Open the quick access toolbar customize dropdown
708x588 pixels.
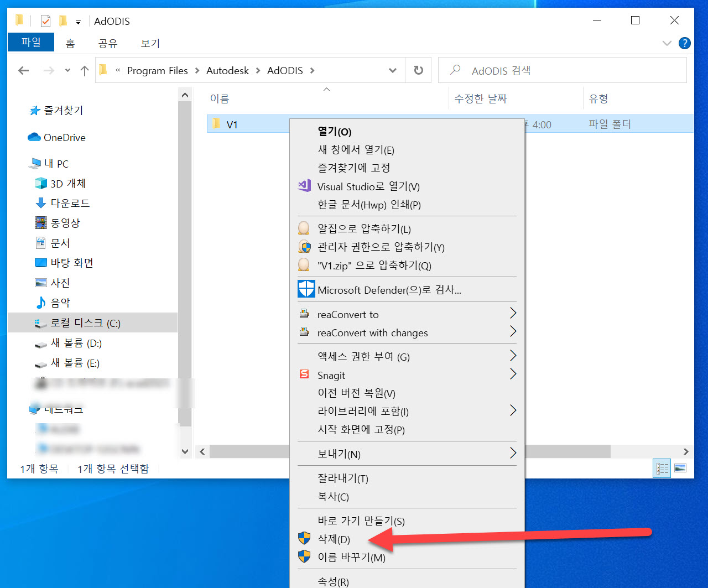(78, 22)
